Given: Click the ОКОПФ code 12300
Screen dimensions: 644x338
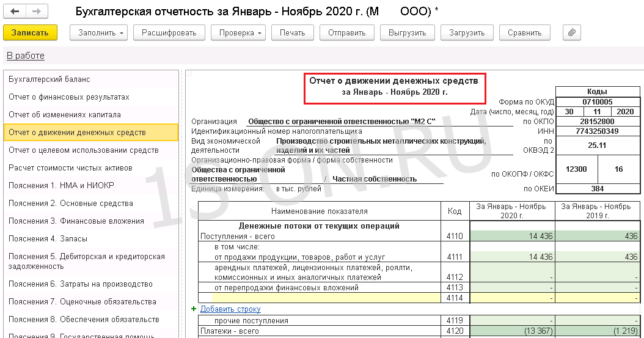Looking at the screenshot, I should click(576, 169).
